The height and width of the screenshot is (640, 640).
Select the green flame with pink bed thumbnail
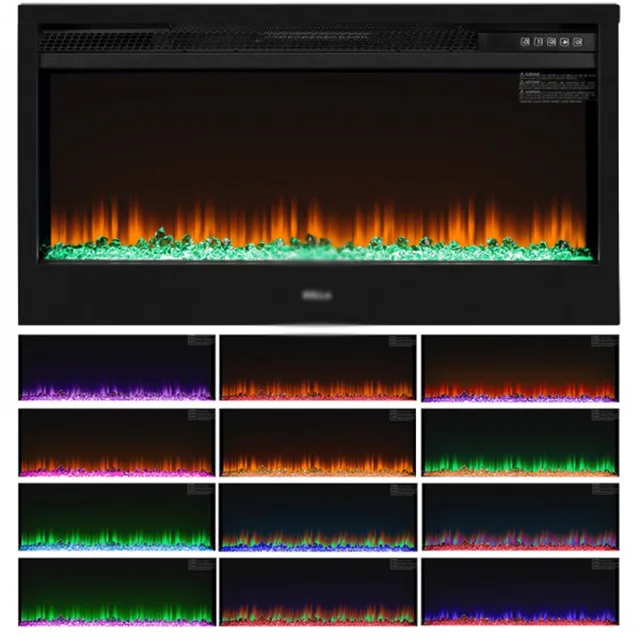[117, 592]
